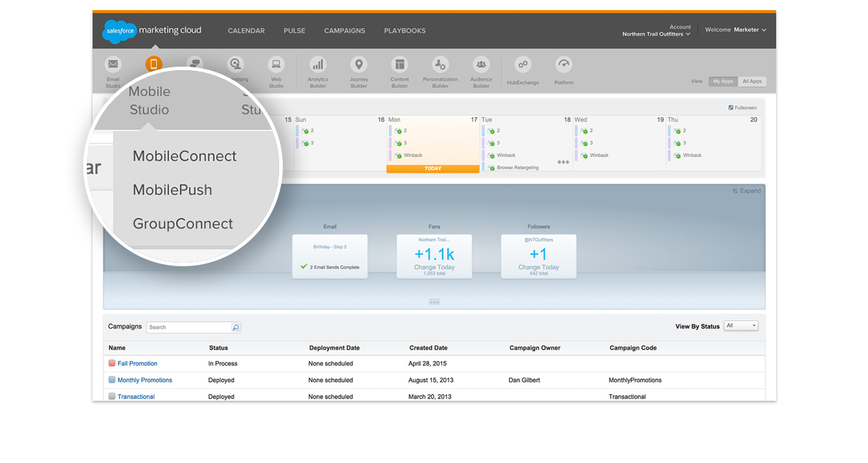Click the campaign search magnifier icon
868x463 pixels.
pos(236,327)
